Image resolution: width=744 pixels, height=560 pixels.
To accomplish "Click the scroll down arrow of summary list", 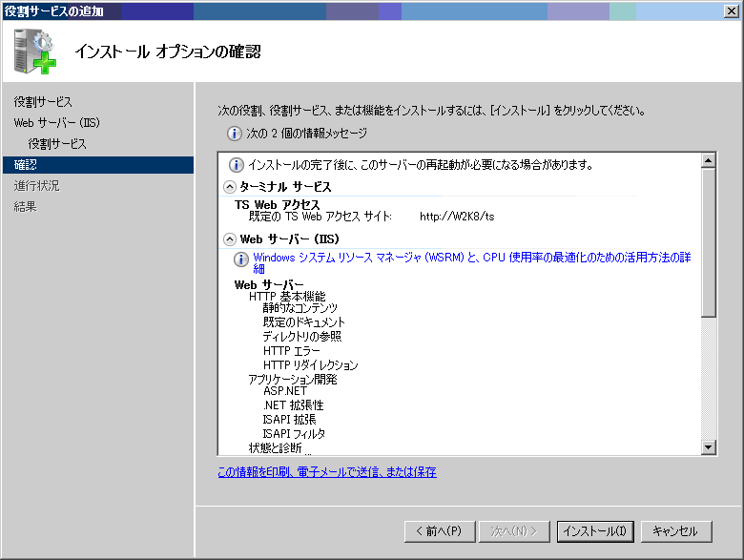I will click(709, 447).
